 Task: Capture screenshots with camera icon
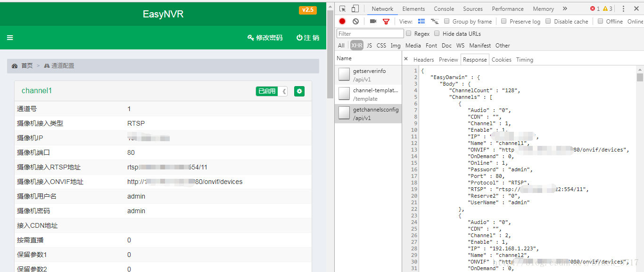(373, 21)
